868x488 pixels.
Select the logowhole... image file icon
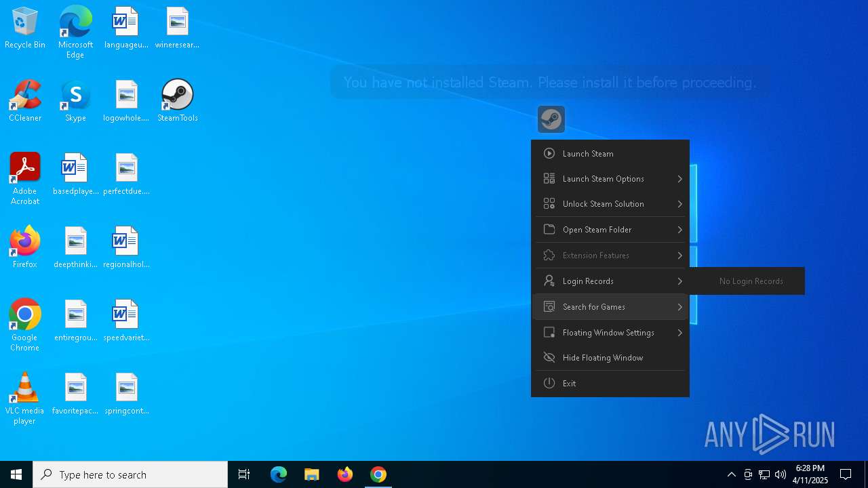point(126,101)
